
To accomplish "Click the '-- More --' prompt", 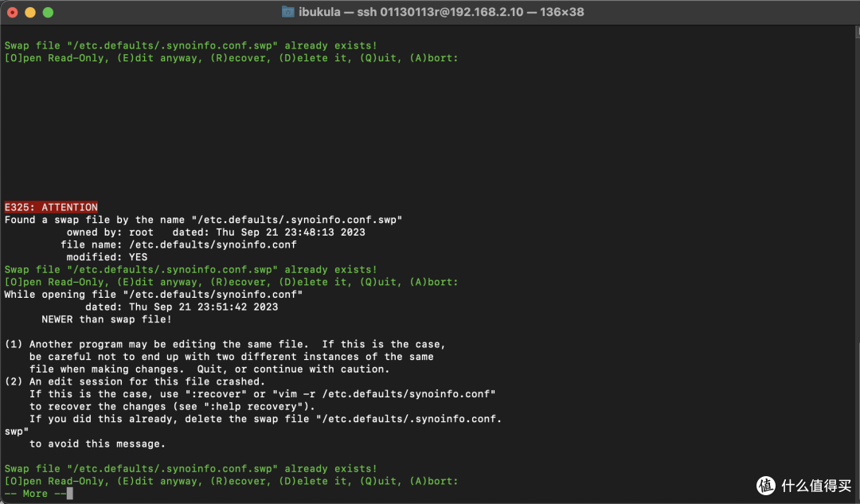I will (36, 494).
